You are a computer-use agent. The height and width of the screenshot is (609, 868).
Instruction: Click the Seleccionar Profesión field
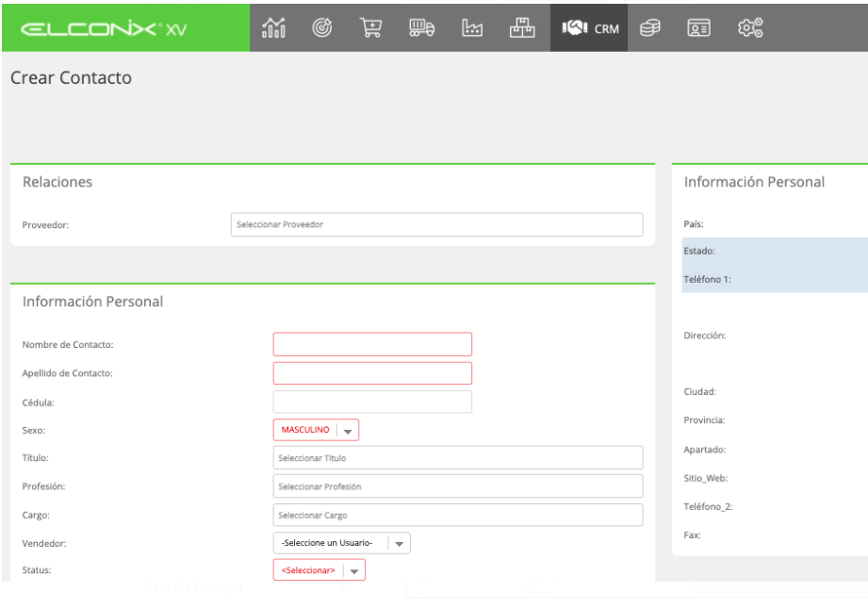(458, 486)
